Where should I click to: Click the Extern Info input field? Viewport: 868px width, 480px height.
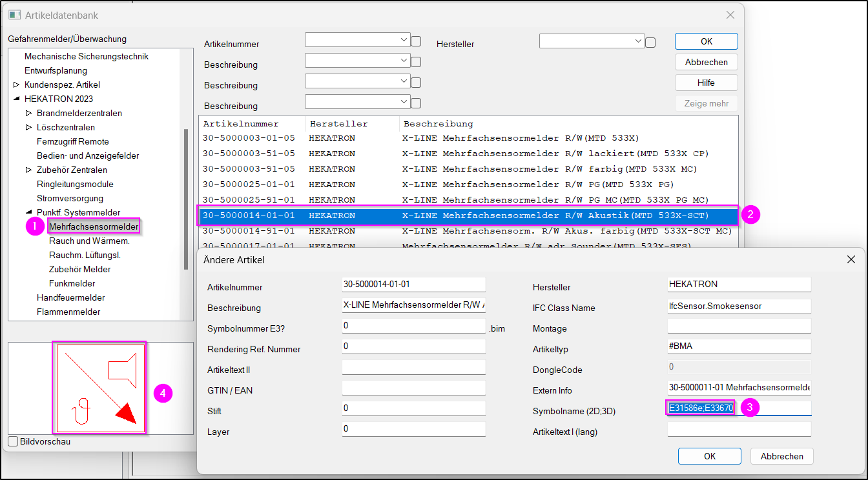739,388
